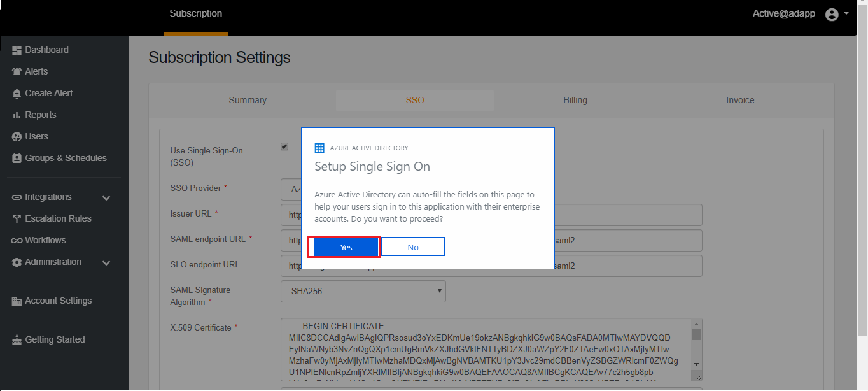Click the X.509 Certificate label
Viewport: 868px width, 391px height.
[x=201, y=327]
